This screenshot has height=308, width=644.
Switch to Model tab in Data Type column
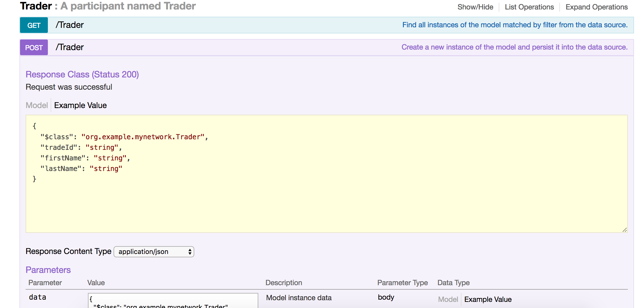(448, 299)
